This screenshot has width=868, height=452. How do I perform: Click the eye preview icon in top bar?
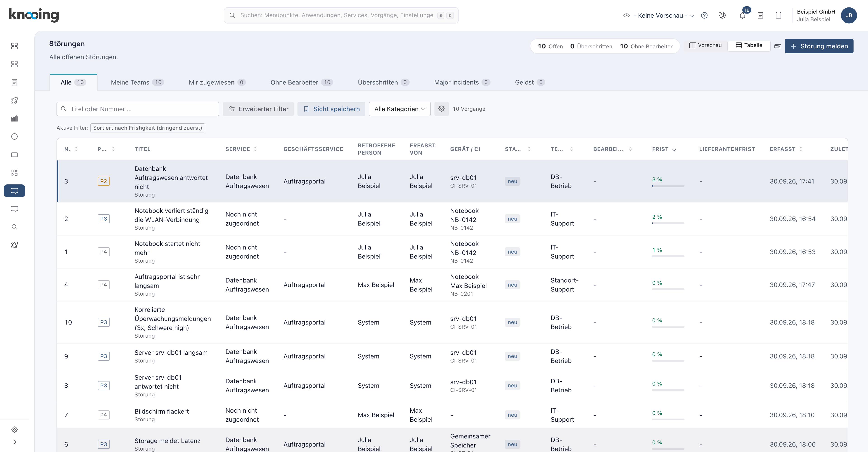(626, 16)
